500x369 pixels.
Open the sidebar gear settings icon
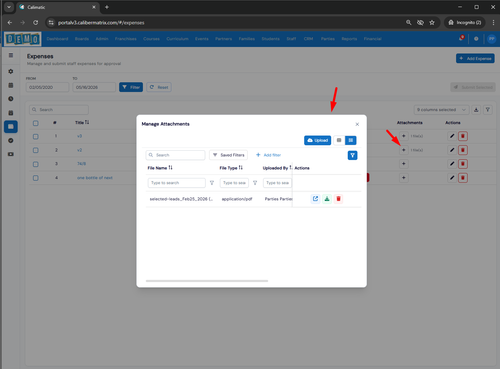coord(11,71)
